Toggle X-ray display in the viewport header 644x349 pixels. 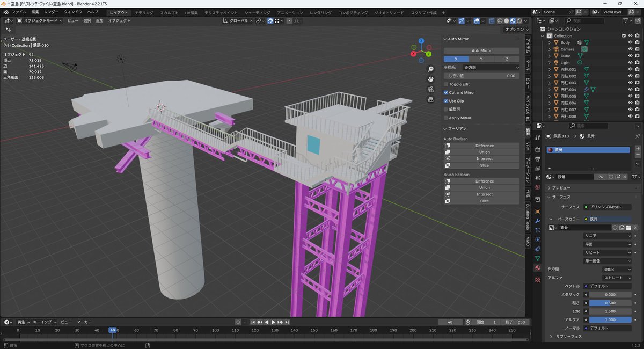pyautogui.click(x=491, y=20)
